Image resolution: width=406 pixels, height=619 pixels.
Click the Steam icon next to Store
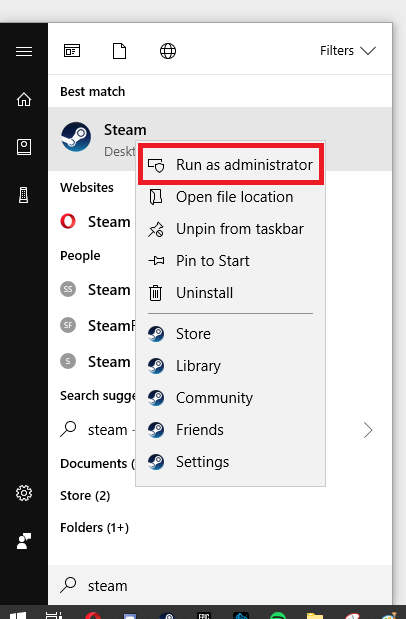pyautogui.click(x=156, y=334)
